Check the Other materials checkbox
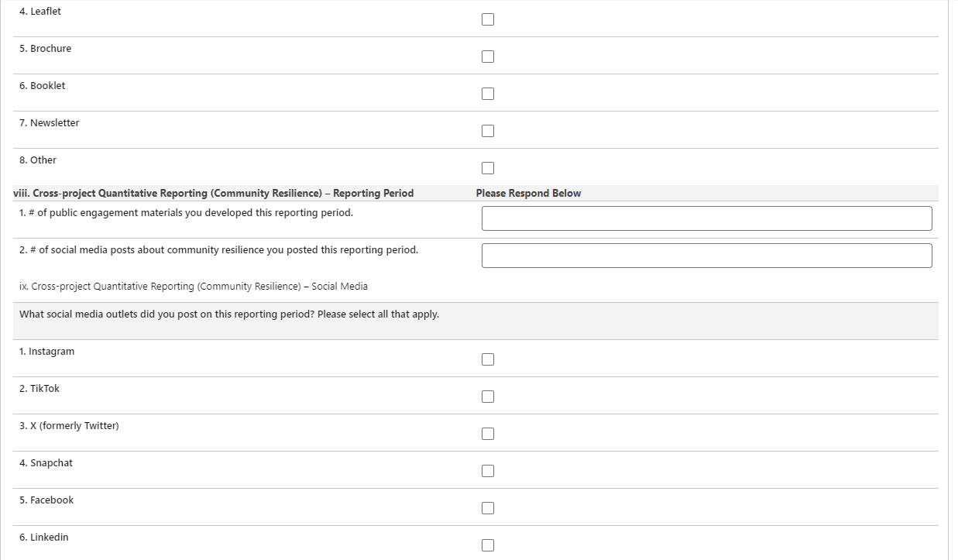This screenshot has height=560, width=958. pyautogui.click(x=488, y=168)
